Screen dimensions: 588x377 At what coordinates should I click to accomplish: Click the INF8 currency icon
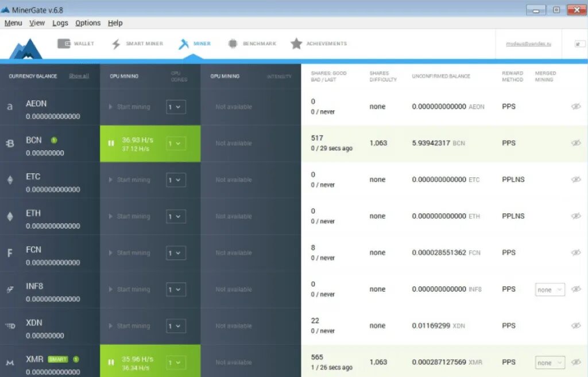10,289
